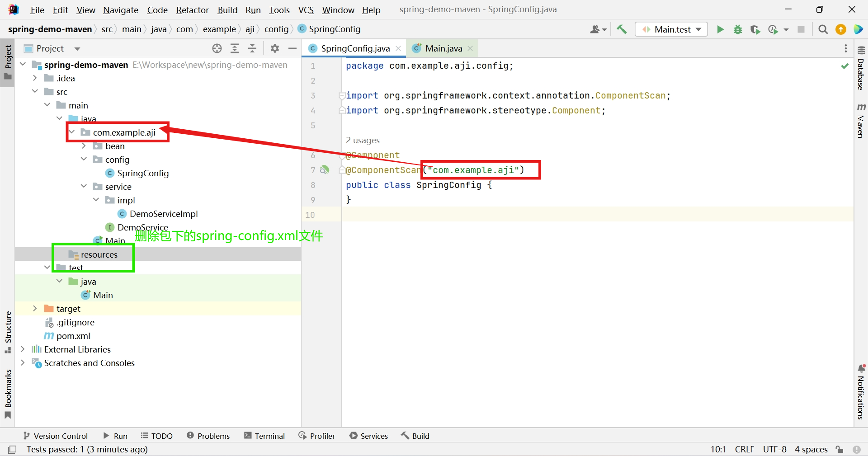
Task: Open the File menu
Action: (x=37, y=10)
